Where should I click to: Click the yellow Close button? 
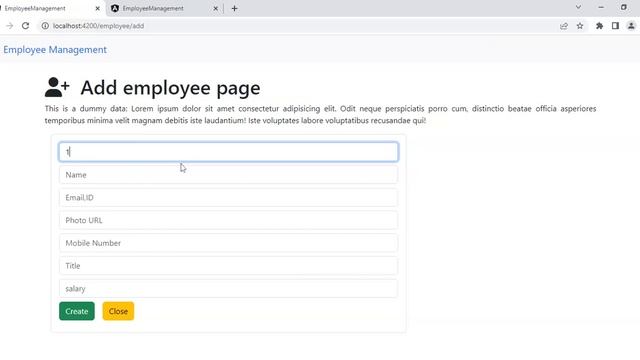118,311
